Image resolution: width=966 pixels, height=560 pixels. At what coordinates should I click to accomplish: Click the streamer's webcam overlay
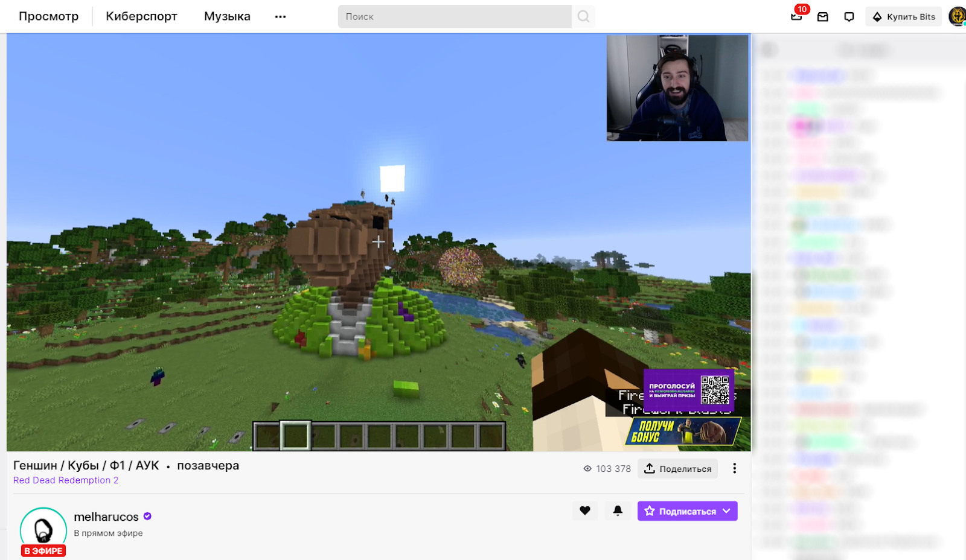tap(677, 88)
